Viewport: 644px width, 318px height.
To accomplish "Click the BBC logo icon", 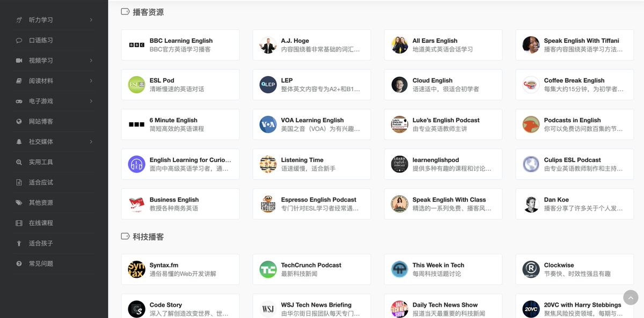I will (137, 45).
